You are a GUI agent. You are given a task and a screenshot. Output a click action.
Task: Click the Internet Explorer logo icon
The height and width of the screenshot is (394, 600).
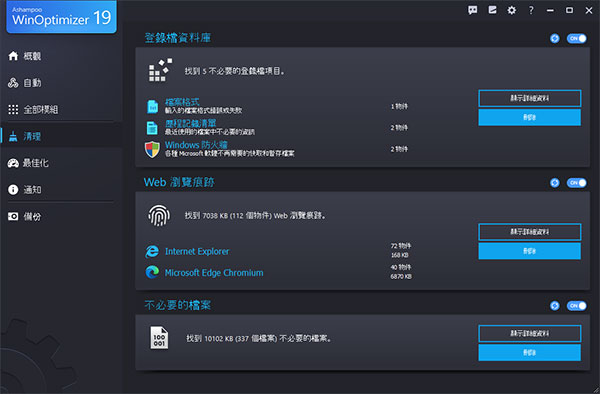pyautogui.click(x=152, y=251)
